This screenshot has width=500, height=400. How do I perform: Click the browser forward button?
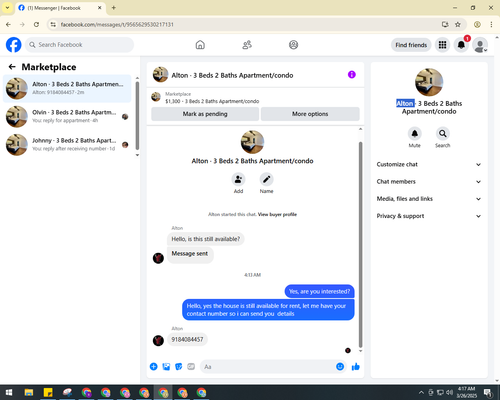pyautogui.click(x=22, y=24)
